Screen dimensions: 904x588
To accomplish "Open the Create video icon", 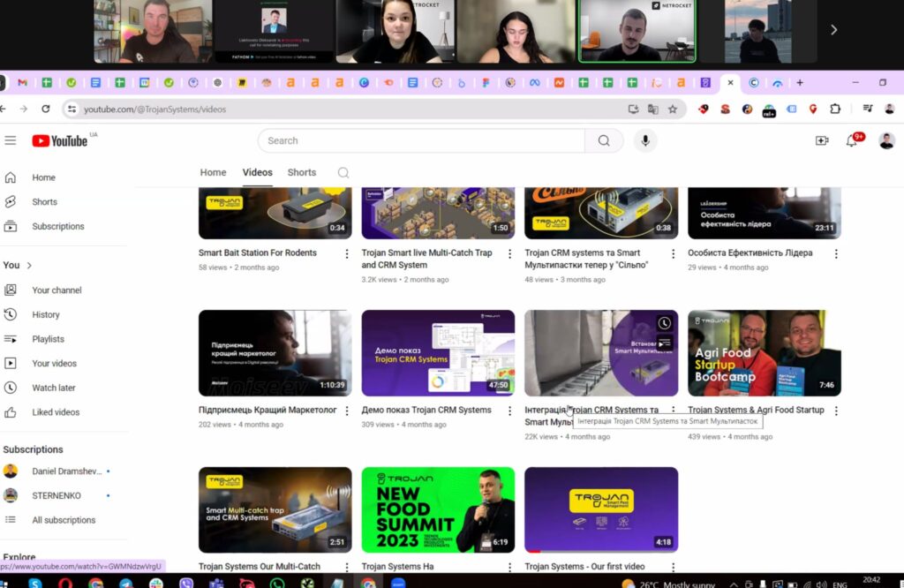I will click(822, 140).
